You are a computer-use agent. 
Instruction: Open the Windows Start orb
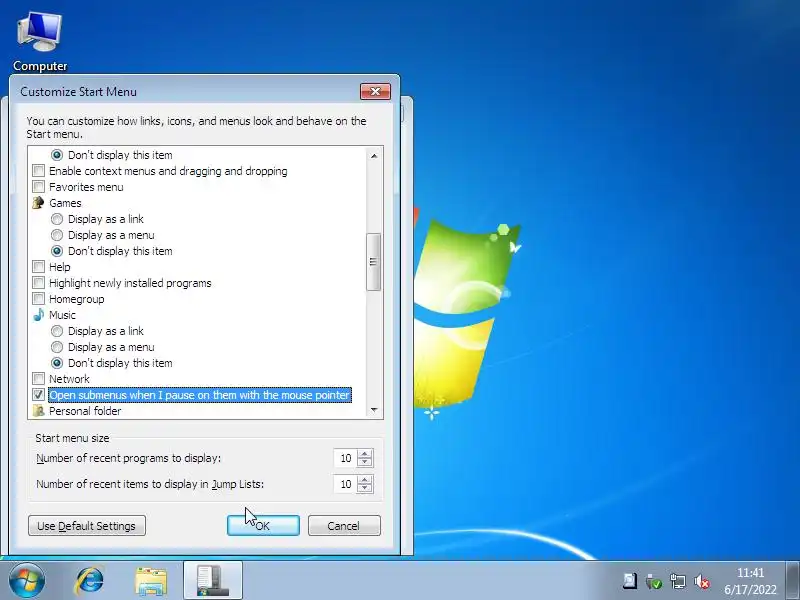coord(27,581)
